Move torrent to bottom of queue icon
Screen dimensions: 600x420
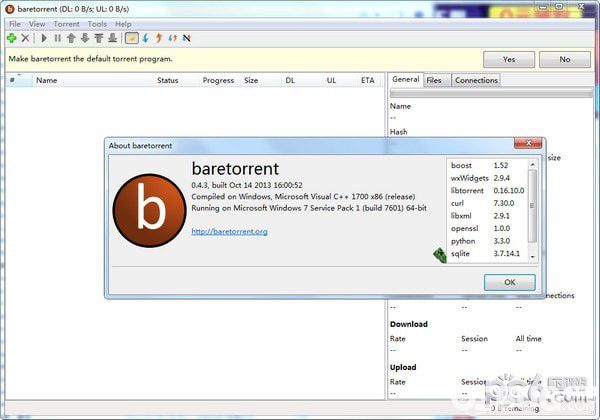pyautogui.click(x=112, y=38)
